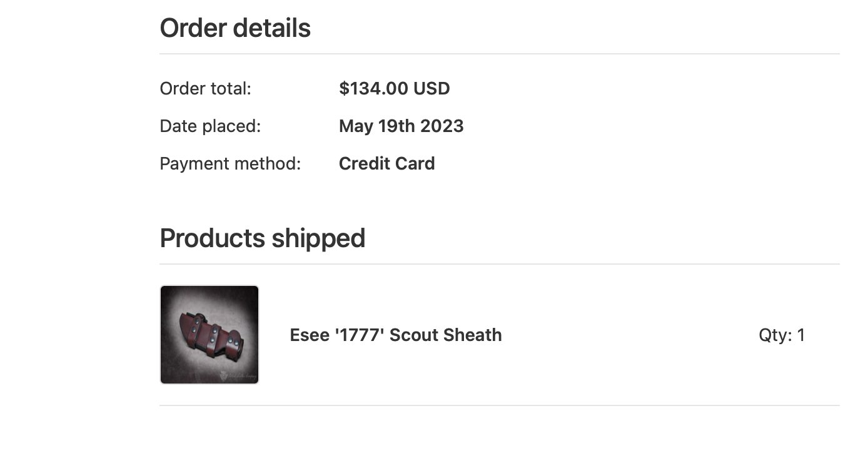Click the Order total label
Screen dimensions: 868x453
(x=205, y=89)
